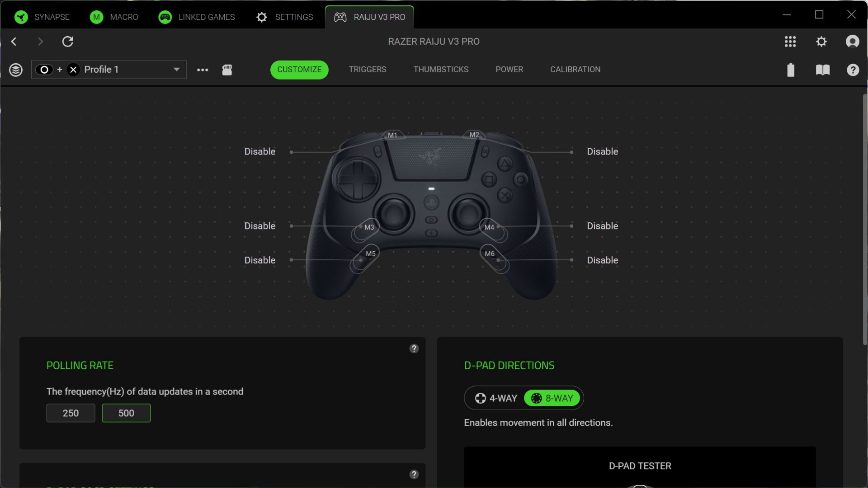The image size is (868, 488).
Task: Open the user account avatar icon
Action: pyautogui.click(x=852, y=42)
